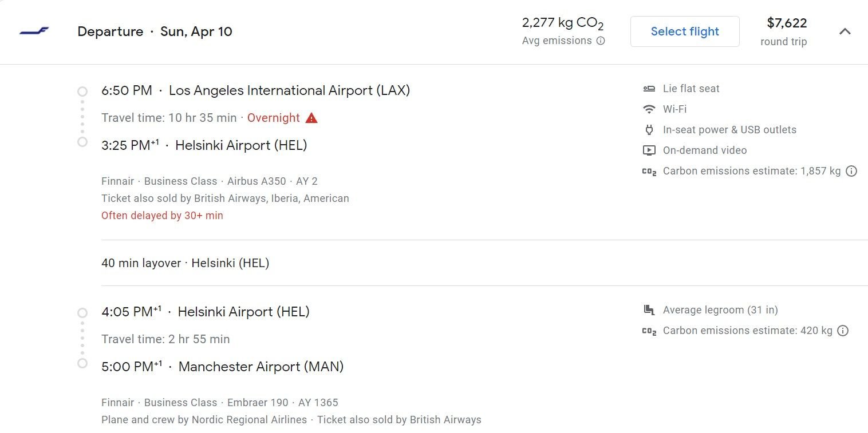Select the lie flat seat amenity icon

click(649, 89)
